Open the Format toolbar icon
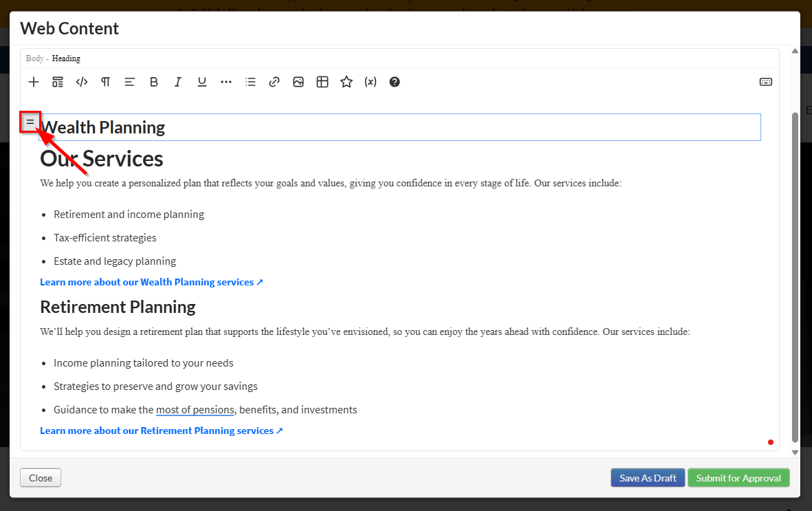Viewport: 812px width, 511px height. coord(58,82)
